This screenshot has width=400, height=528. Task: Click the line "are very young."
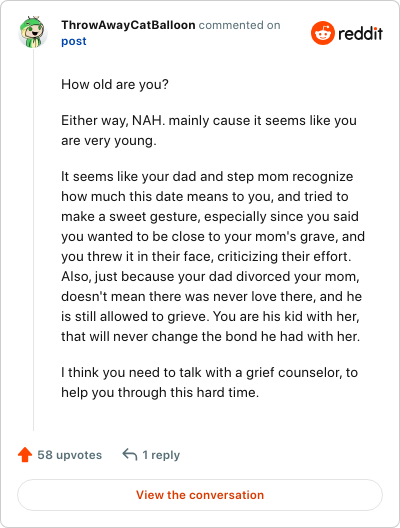pyautogui.click(x=109, y=141)
